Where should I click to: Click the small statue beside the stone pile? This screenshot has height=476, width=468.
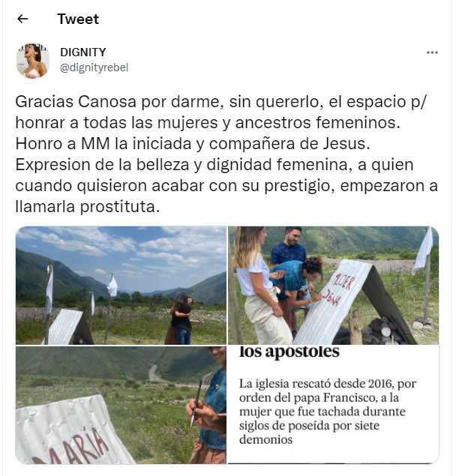click(x=355, y=327)
